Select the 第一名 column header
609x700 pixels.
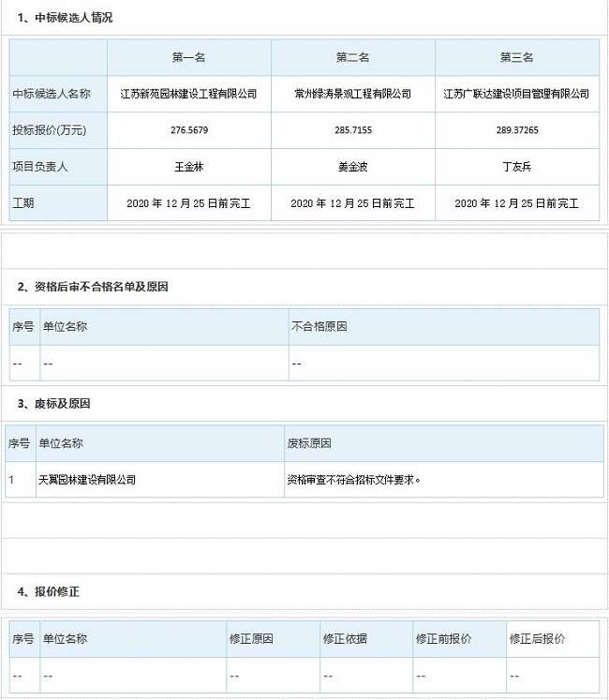(x=189, y=57)
